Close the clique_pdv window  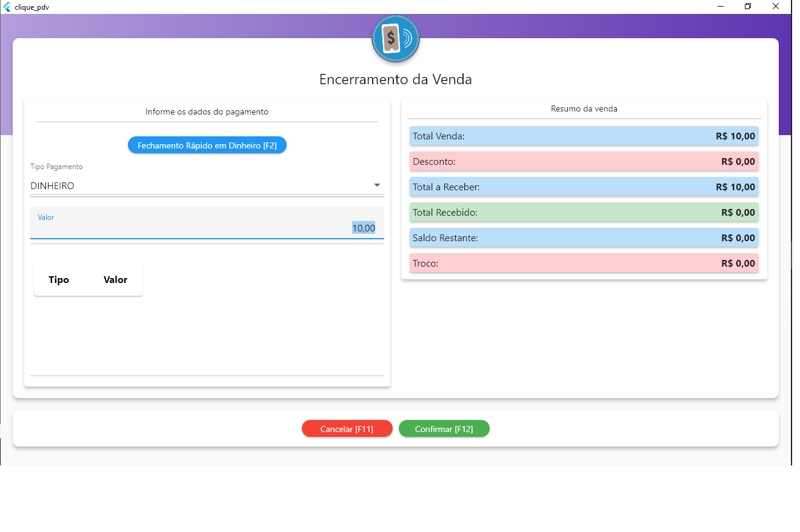click(x=776, y=7)
